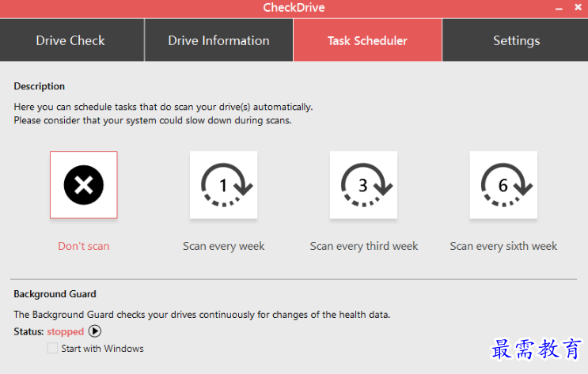
Task: Minimize the CheckDrive window
Action: pos(559,8)
